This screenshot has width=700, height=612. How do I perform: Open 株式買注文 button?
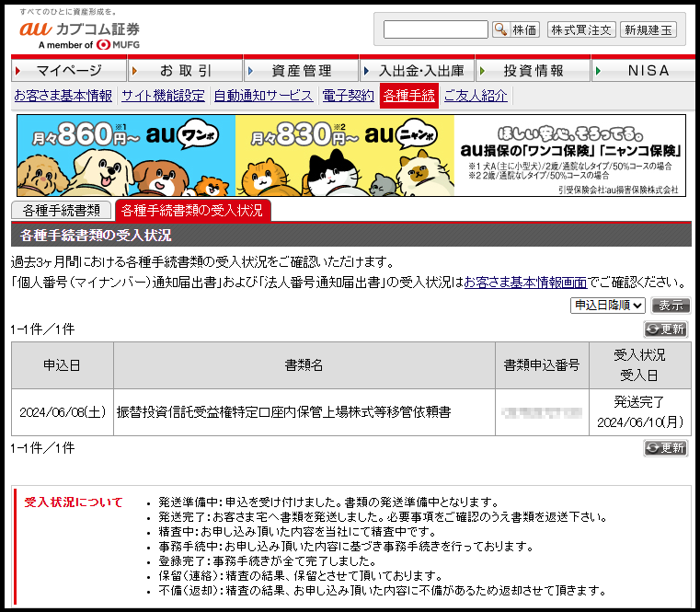[x=581, y=30]
